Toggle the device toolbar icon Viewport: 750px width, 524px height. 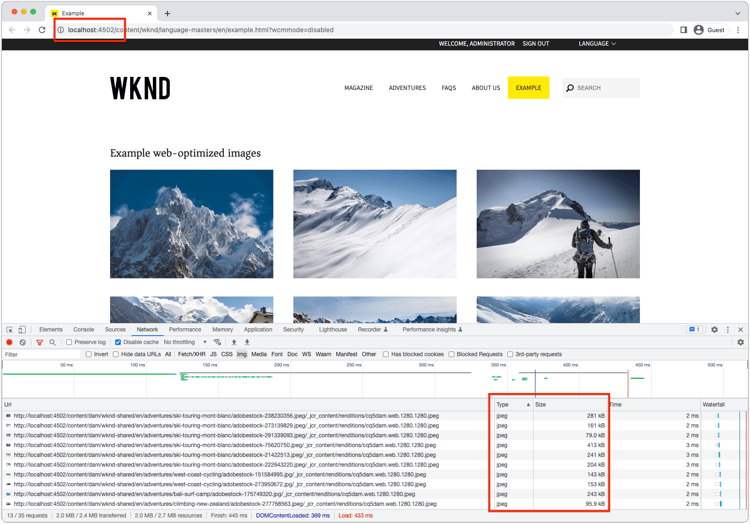22,330
